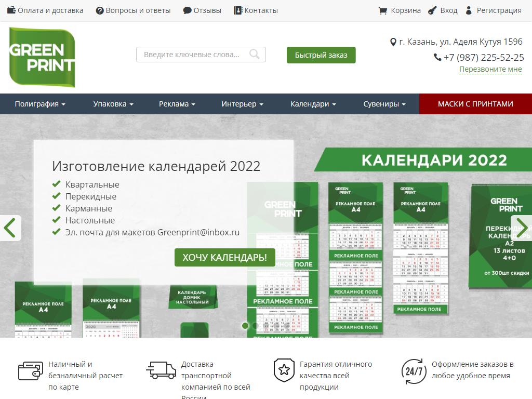Click the Green Print logo
Screen dimensions: 532x399
[42, 57]
